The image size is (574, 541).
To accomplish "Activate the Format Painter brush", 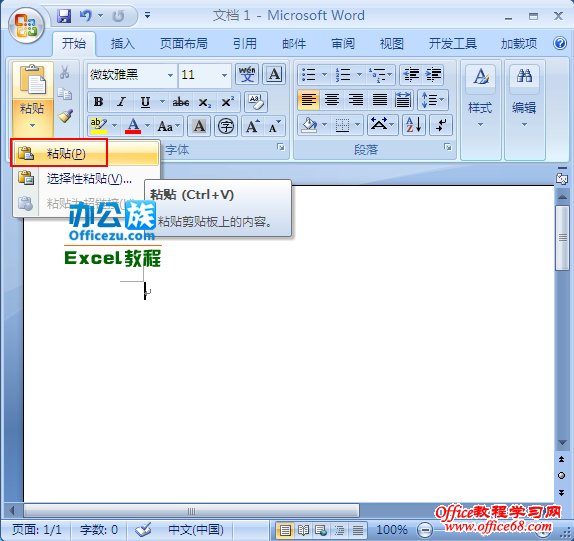I will 65,116.
